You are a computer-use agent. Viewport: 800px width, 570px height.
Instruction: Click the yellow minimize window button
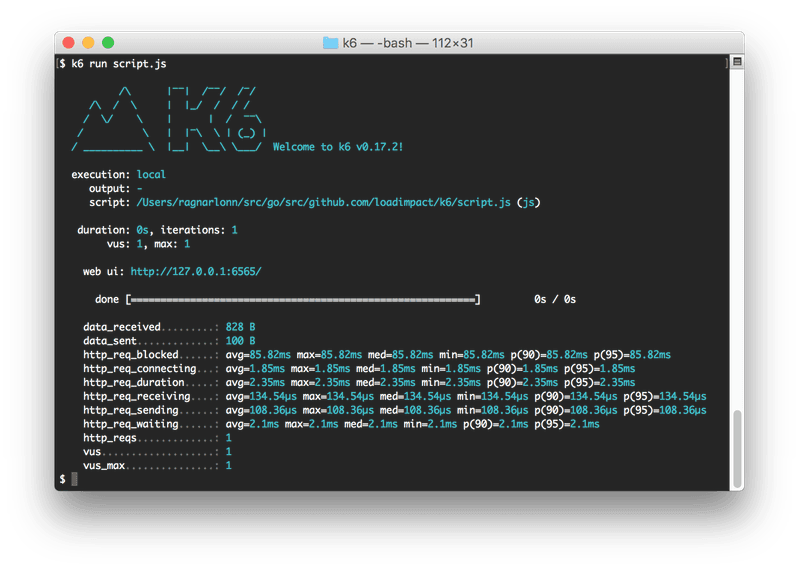[x=88, y=43]
